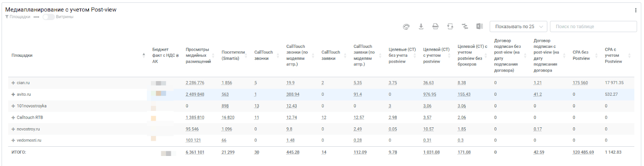Export the table to Excel
The width and height of the screenshot is (644, 166).
coord(479,27)
